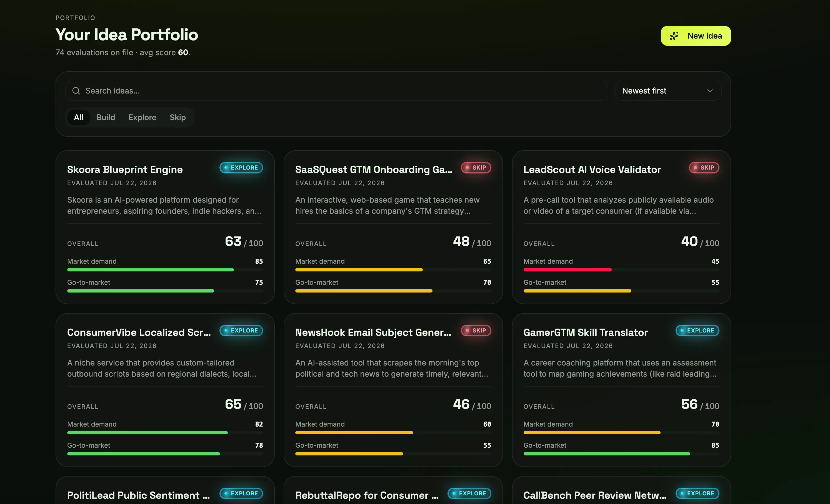Click the chevron arrow of the sort dropdown
Viewport: 830px width, 504px height.
710,91
